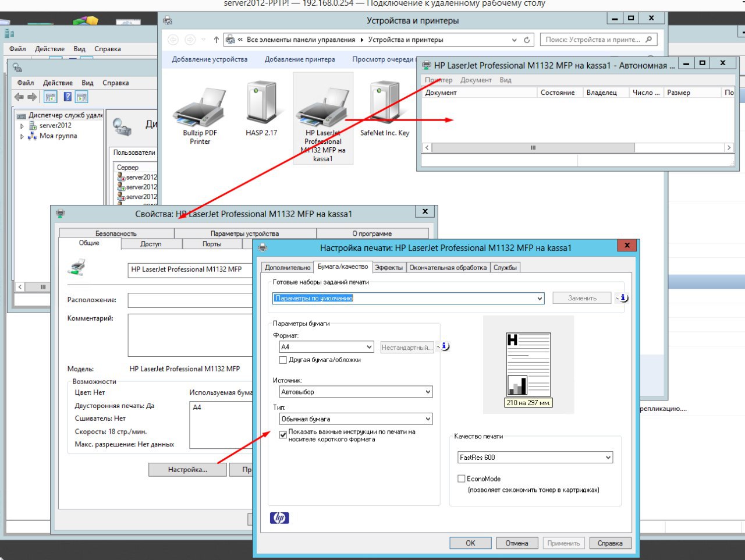The height and width of the screenshot is (560, 745).
Task: Click Добавление устройства in Devices and Printers
Action: coord(210,59)
